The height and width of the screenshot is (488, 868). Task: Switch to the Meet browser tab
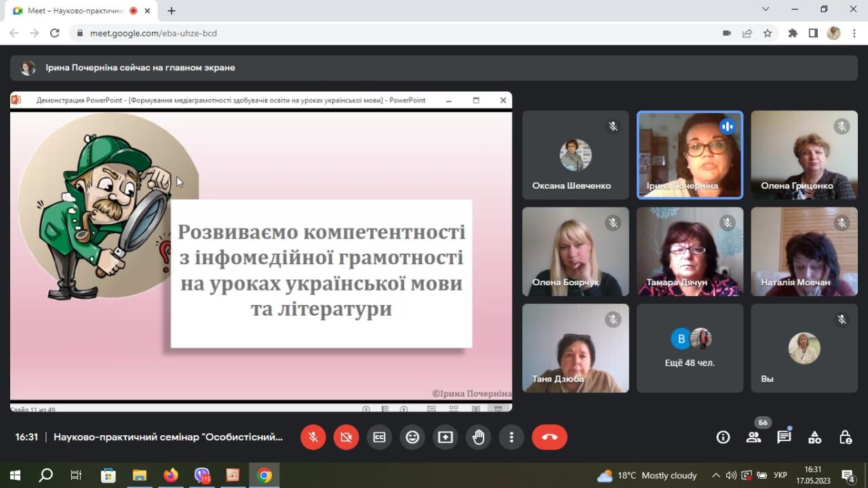[x=81, y=11]
